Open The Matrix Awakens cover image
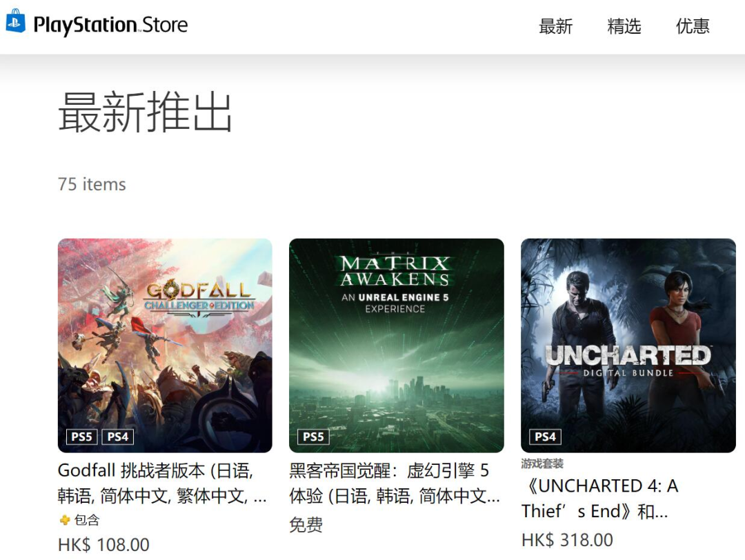The height and width of the screenshot is (560, 745). click(x=396, y=346)
